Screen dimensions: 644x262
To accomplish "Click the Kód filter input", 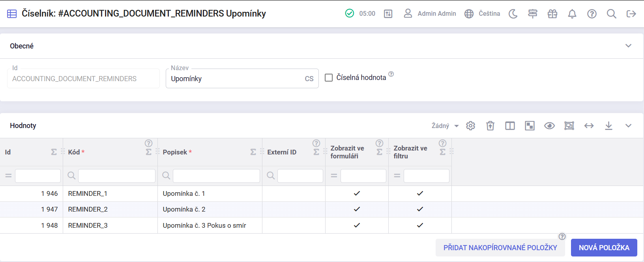I will (117, 176).
